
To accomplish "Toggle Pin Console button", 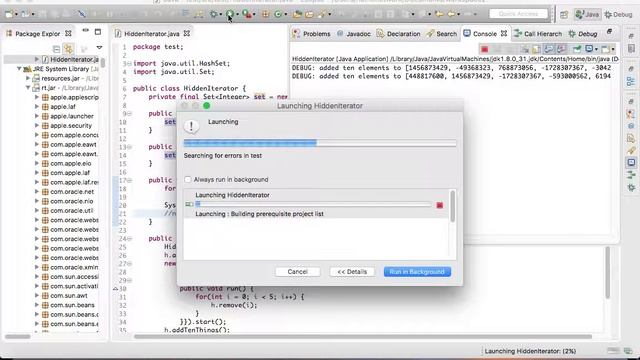I will (x=577, y=49).
